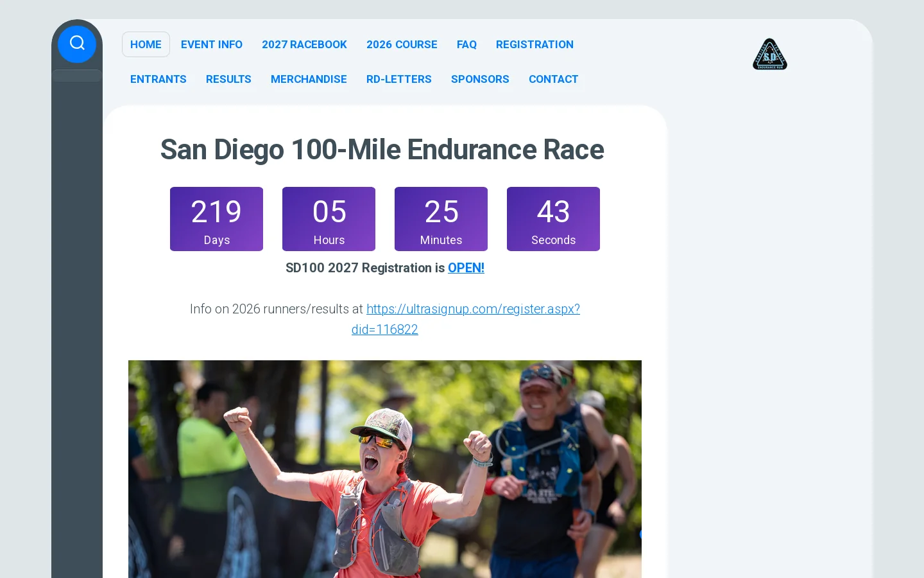Click the San Diego 100-Mile Endurance Race heading
The width and height of the screenshot is (924, 578).
pyautogui.click(x=382, y=150)
